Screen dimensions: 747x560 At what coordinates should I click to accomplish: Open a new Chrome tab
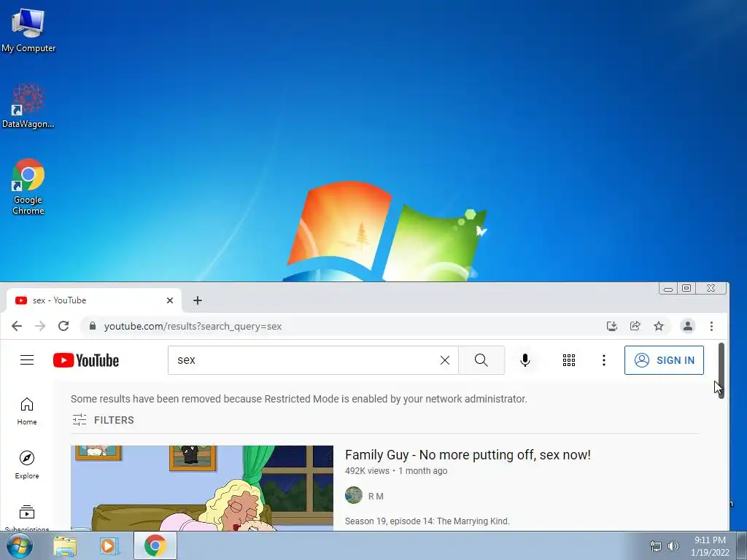(x=198, y=300)
